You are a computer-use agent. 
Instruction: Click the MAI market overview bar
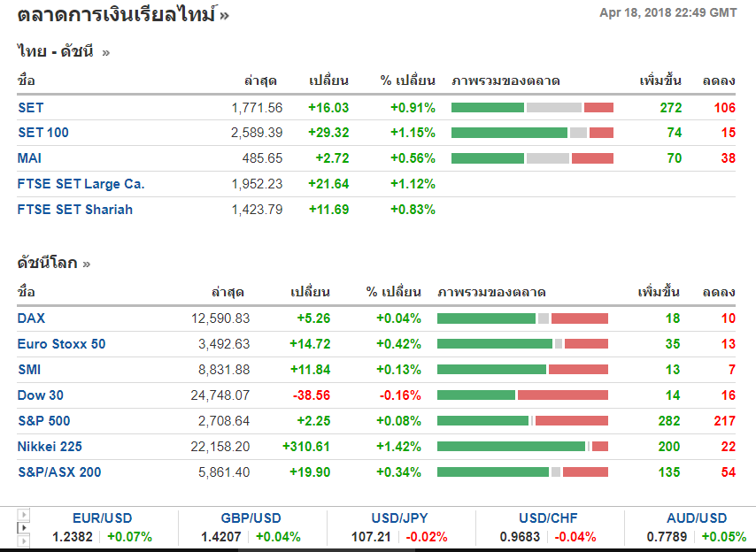[532, 158]
